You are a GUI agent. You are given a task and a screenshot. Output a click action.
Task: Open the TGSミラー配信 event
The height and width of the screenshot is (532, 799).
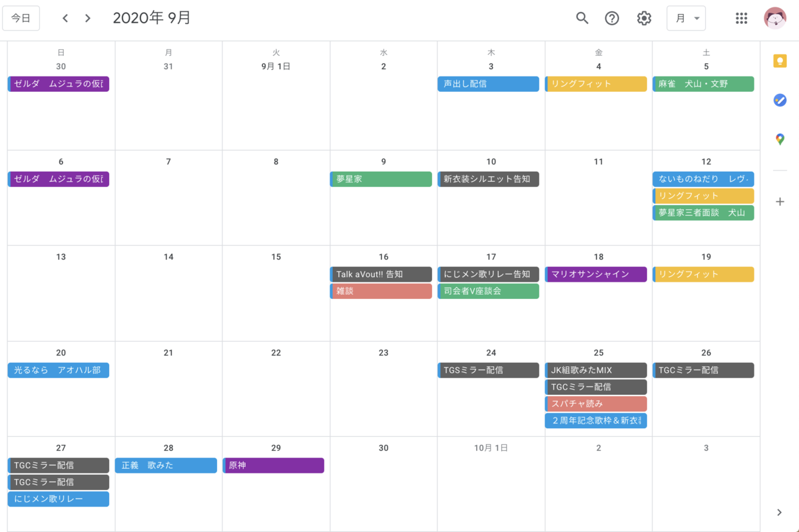click(x=488, y=370)
